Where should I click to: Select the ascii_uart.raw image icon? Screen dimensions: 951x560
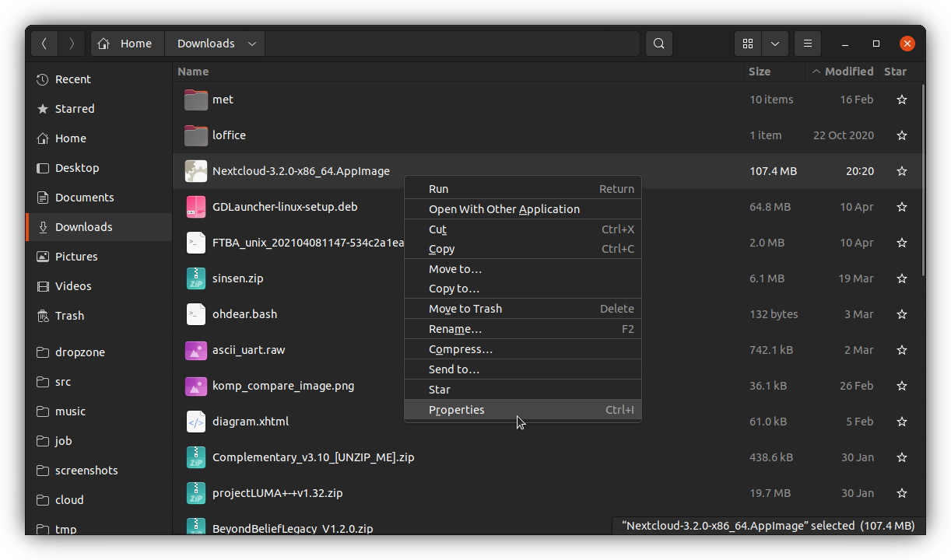tap(196, 350)
